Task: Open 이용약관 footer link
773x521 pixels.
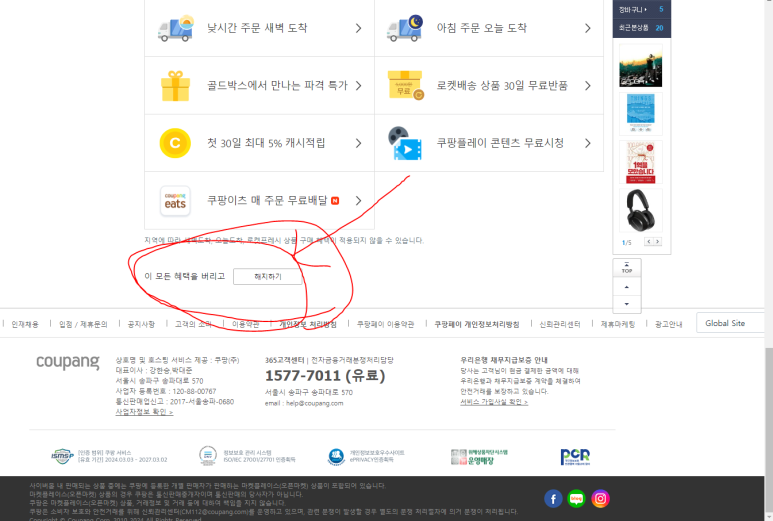Action: (246, 324)
